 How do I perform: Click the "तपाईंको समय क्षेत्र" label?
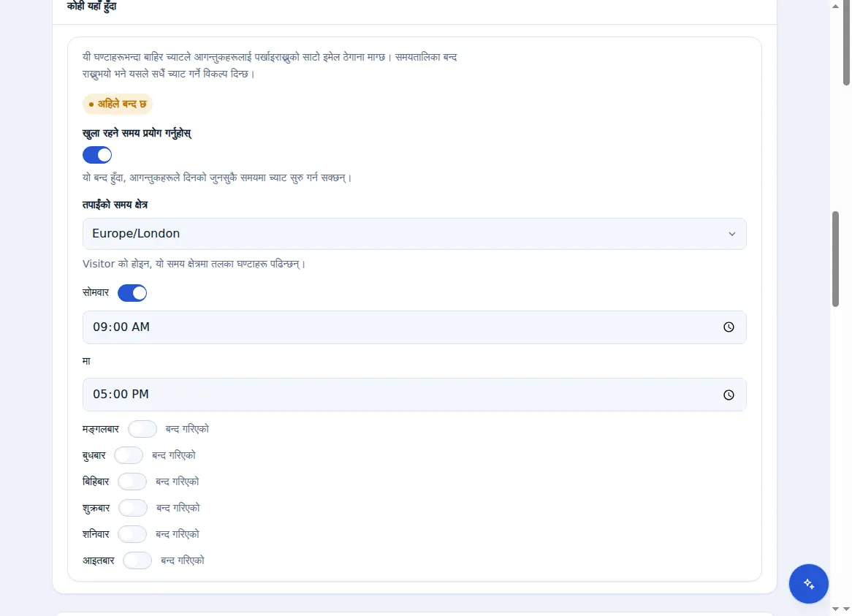[115, 205]
